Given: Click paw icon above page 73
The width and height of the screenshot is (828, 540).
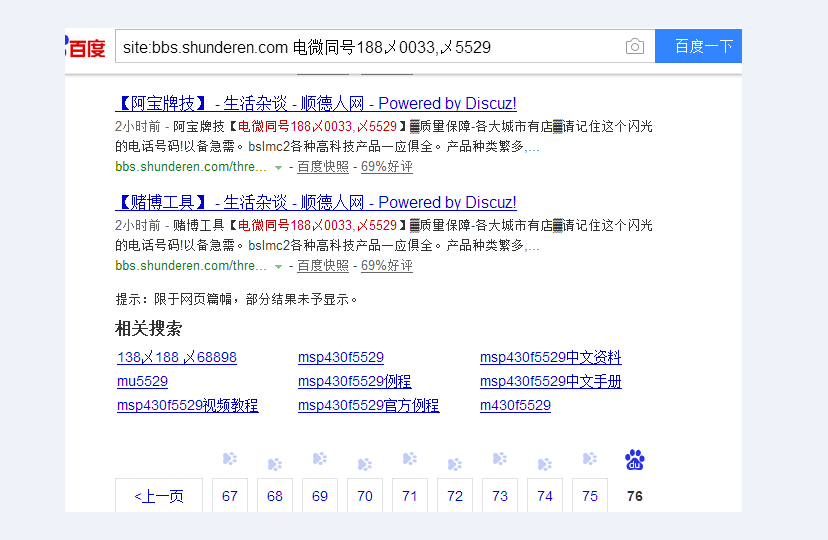Looking at the screenshot, I should (500, 459).
